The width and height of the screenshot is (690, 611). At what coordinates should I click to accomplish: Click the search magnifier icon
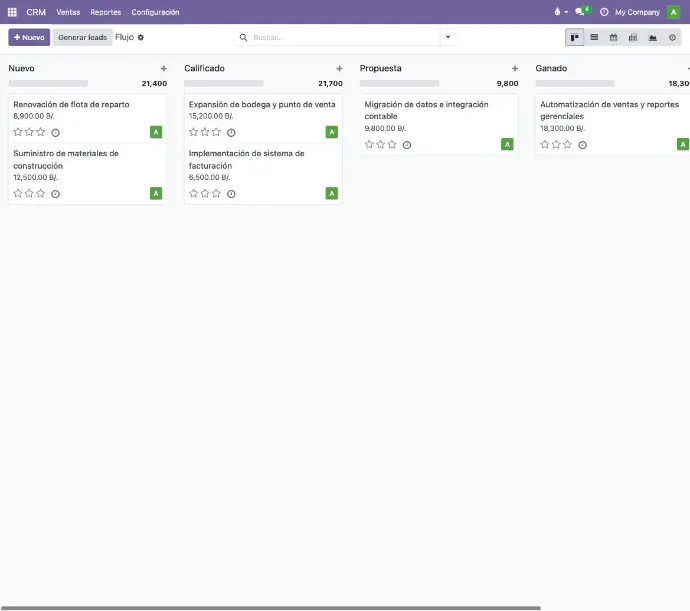pyautogui.click(x=243, y=37)
